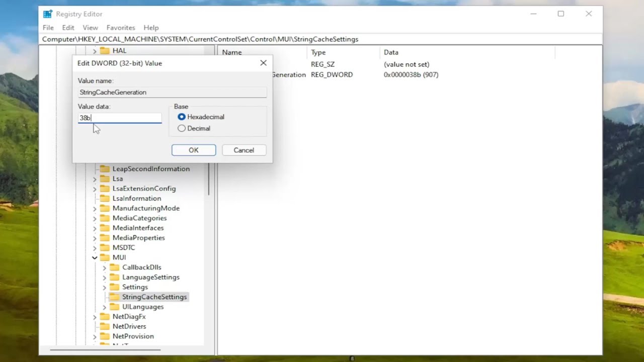Screen dimensions: 644x362
Task: Click the Data column header
Action: (391, 52)
